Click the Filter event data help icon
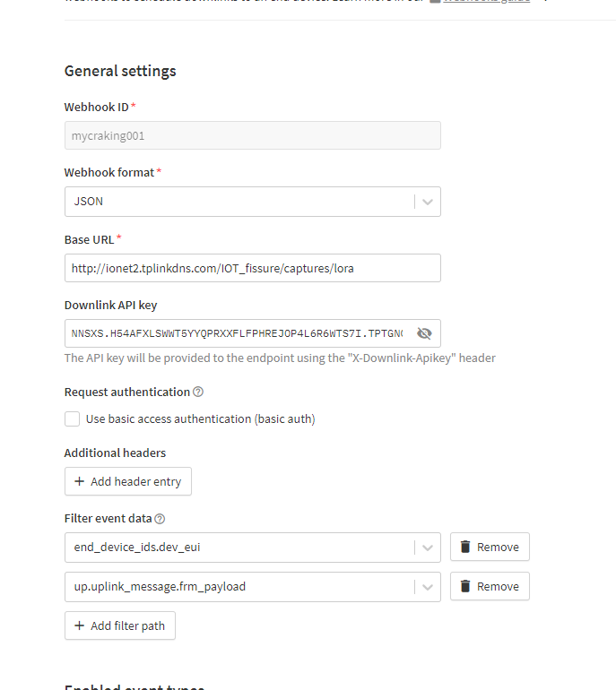616x690 pixels. point(161,519)
